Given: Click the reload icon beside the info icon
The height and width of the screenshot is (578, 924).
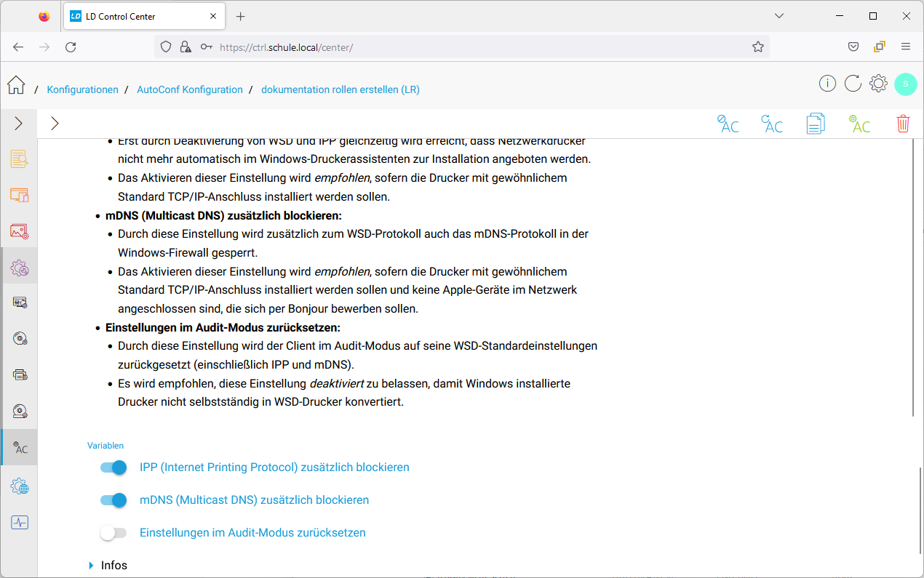Looking at the screenshot, I should [x=853, y=84].
